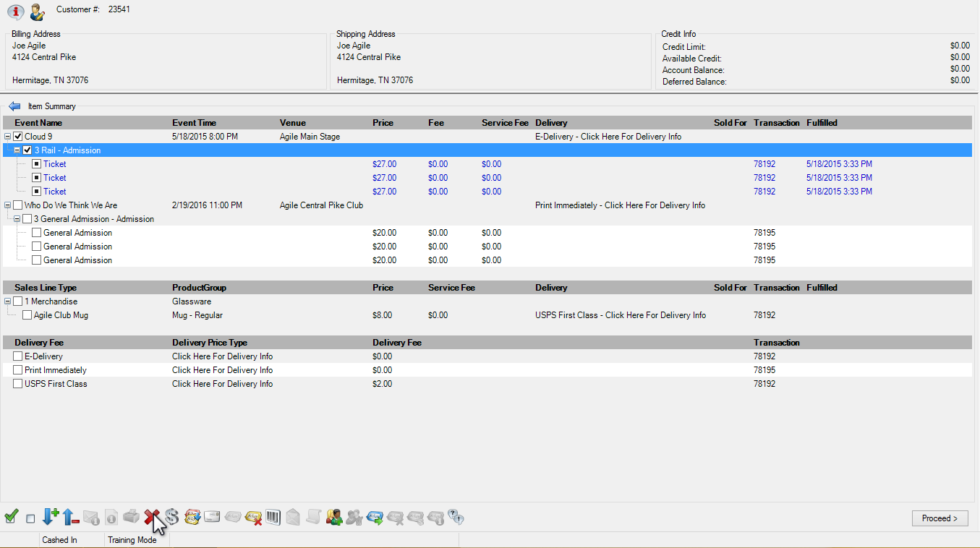The image size is (980, 548).
Task: Uncheck the Cloud 9 event checkbox
Action: pyautogui.click(x=18, y=137)
